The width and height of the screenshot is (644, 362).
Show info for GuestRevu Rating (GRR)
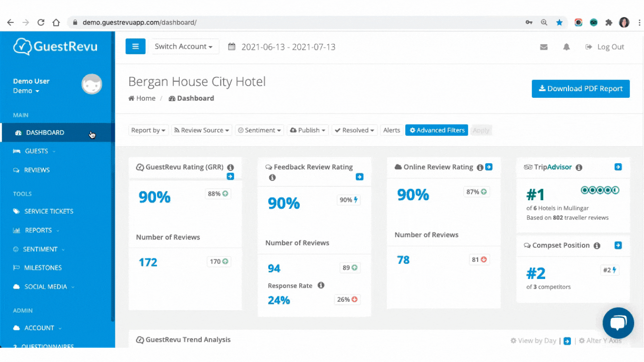click(x=230, y=167)
